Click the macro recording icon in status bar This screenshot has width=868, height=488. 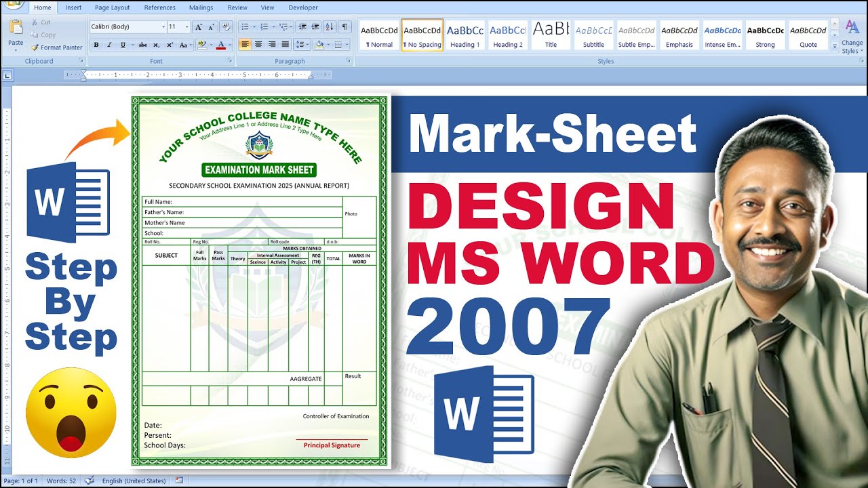pos(179,481)
